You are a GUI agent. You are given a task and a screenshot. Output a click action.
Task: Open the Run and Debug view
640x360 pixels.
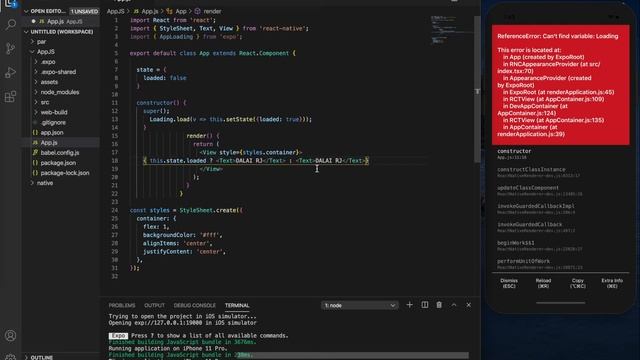10,73
